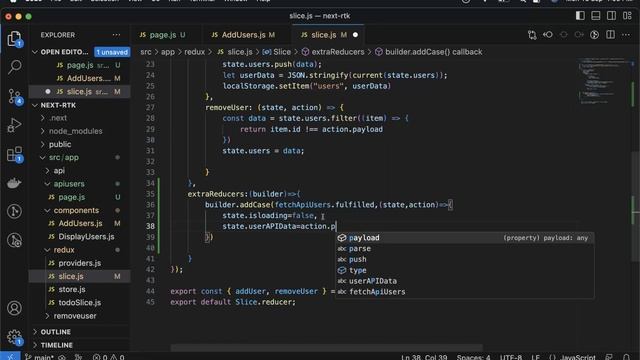Image resolution: width=640 pixels, height=360 pixels.
Task: Collapse the components folder
Action: point(76,210)
